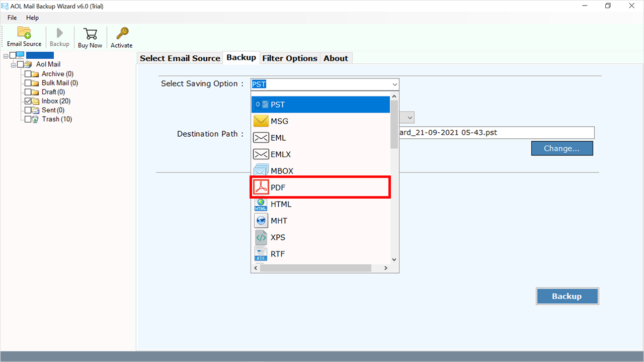Choose MSG envelope option
This screenshot has height=362, width=644.
click(x=320, y=121)
